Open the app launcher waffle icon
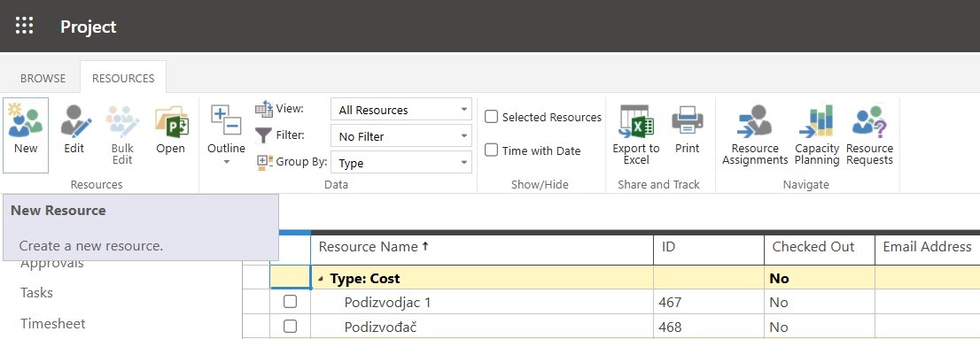 (24, 27)
